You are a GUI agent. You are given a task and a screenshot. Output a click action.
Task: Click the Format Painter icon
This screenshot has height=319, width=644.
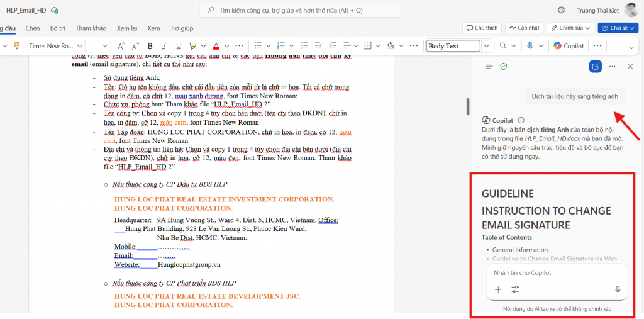pyautogui.click(x=17, y=46)
